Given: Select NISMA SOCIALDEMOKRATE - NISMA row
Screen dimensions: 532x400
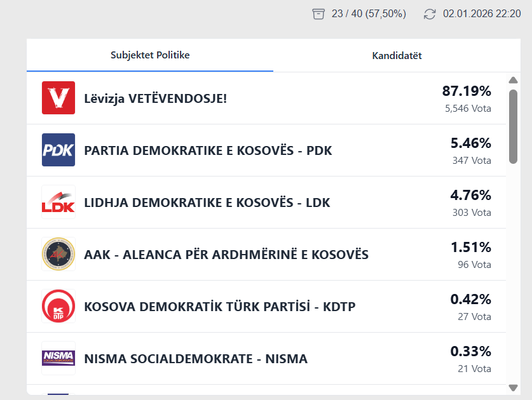Looking at the screenshot, I should [x=196, y=359].
